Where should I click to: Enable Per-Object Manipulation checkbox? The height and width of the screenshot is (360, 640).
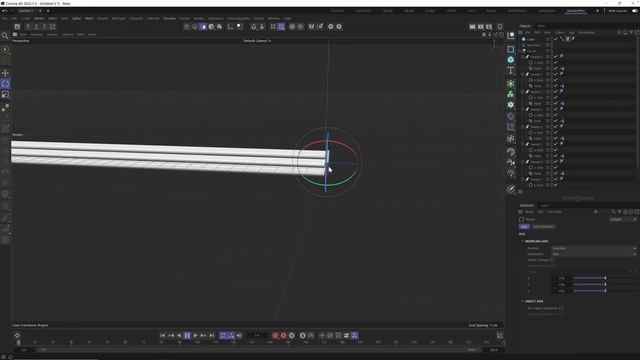[561, 308]
